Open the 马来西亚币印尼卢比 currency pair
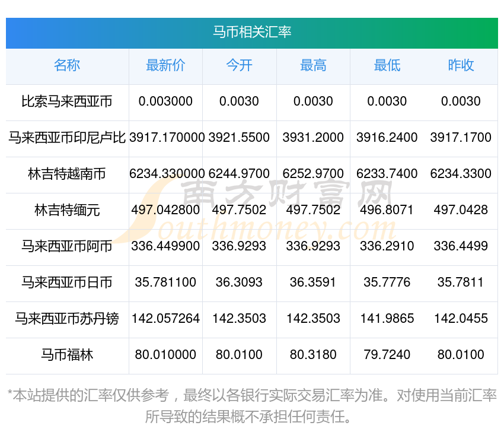 click(67, 138)
